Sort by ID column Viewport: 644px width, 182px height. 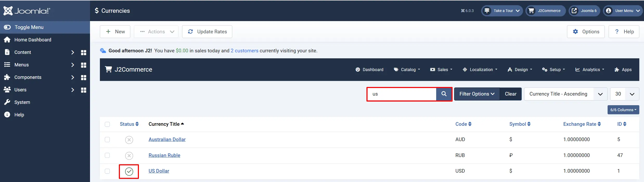coord(622,124)
